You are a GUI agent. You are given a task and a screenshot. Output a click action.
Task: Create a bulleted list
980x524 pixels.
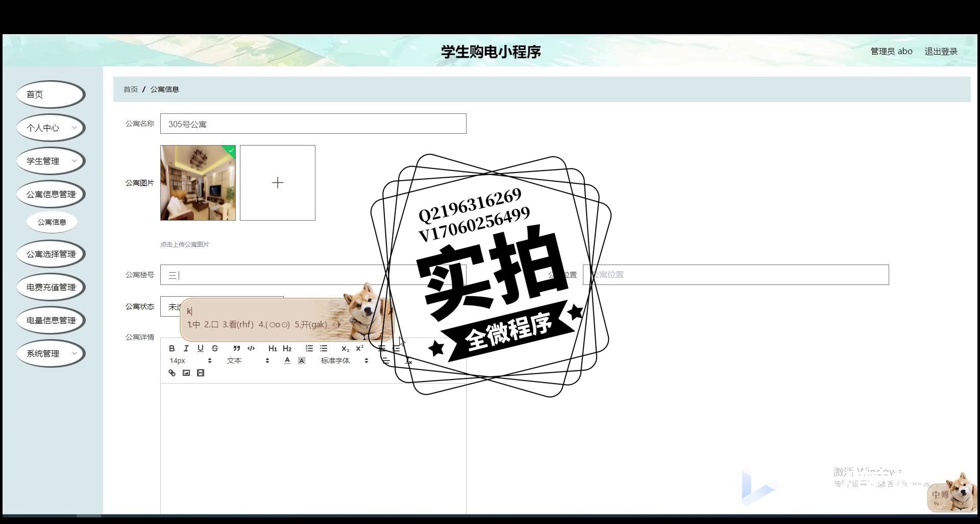tap(324, 348)
